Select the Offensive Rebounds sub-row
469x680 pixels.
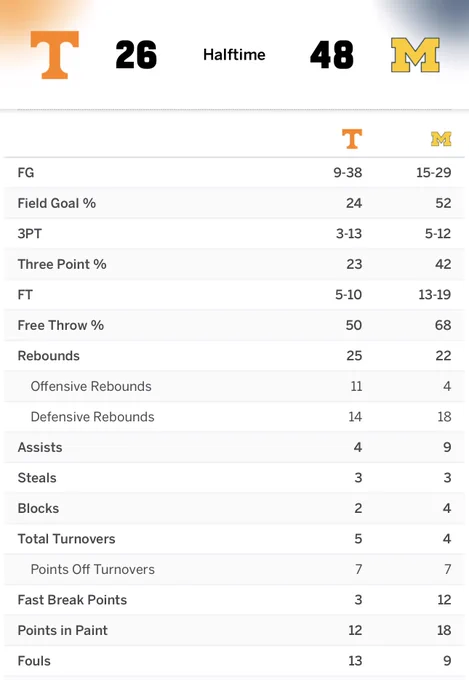click(234, 386)
